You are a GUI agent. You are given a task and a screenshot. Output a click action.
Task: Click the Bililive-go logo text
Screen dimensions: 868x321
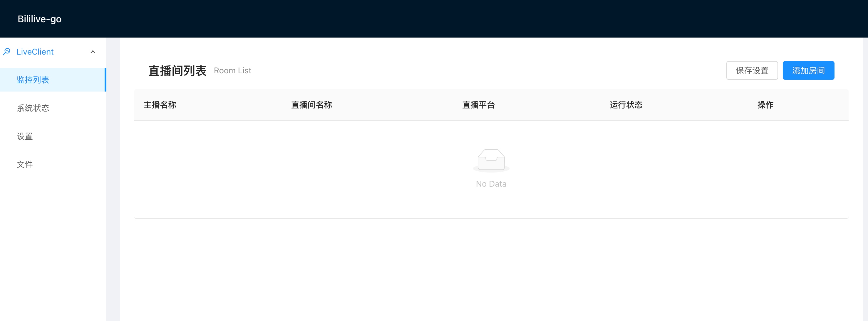39,18
